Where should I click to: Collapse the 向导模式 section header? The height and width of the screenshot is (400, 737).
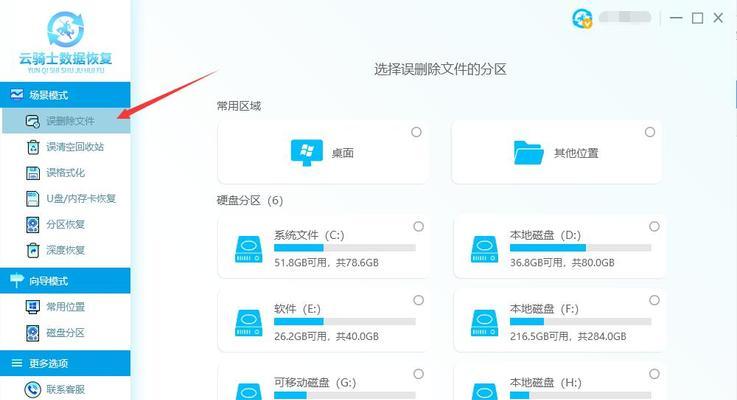(x=65, y=281)
